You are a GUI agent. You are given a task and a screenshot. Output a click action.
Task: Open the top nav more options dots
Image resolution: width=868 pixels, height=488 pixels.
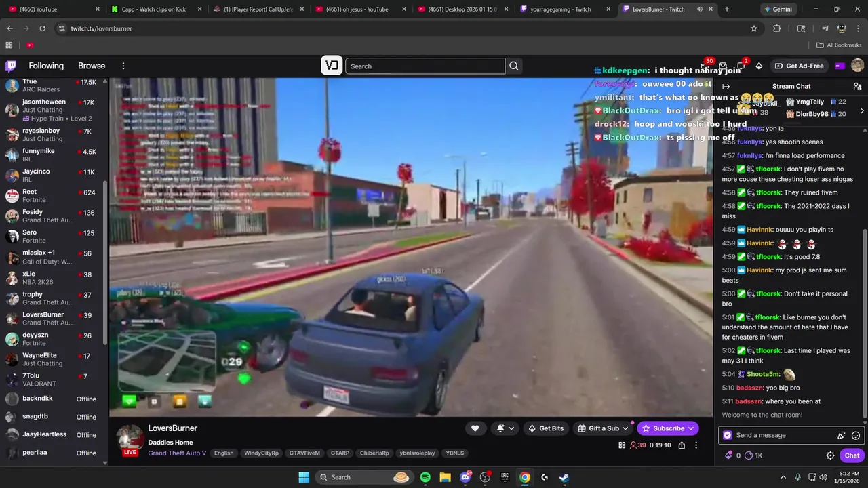(123, 66)
